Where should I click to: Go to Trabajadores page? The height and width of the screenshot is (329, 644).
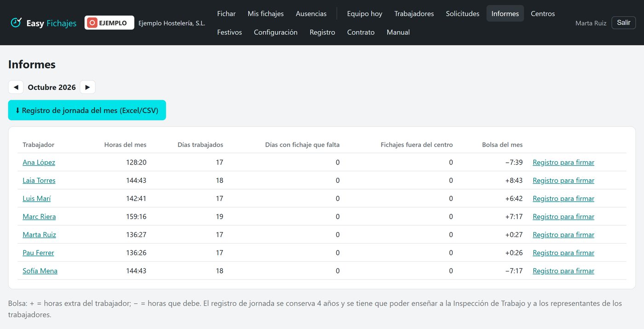tap(414, 14)
